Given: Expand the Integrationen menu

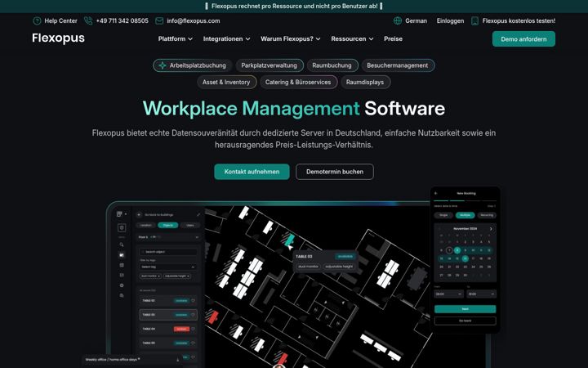Looking at the screenshot, I should [x=226, y=38].
